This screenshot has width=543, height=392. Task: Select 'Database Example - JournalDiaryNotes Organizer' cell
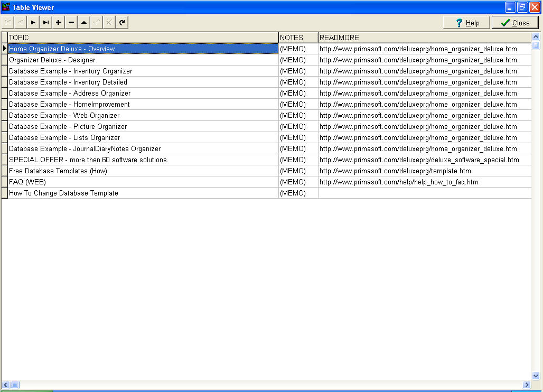point(143,148)
